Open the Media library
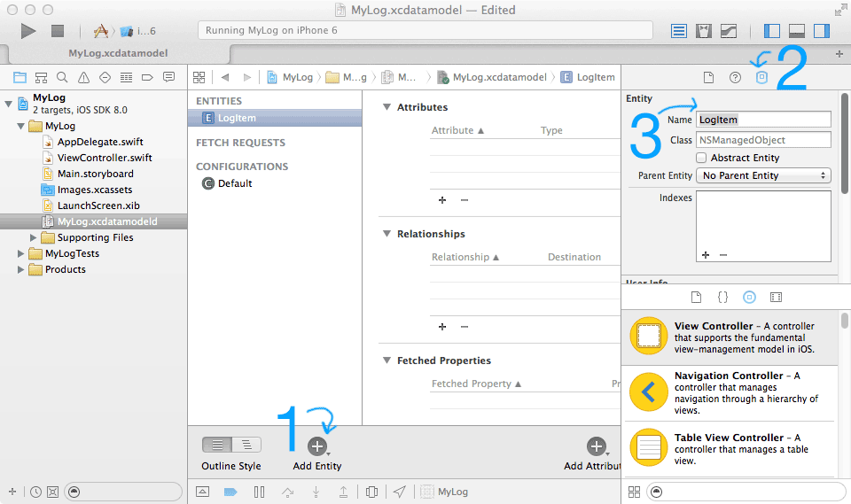 pos(776,297)
